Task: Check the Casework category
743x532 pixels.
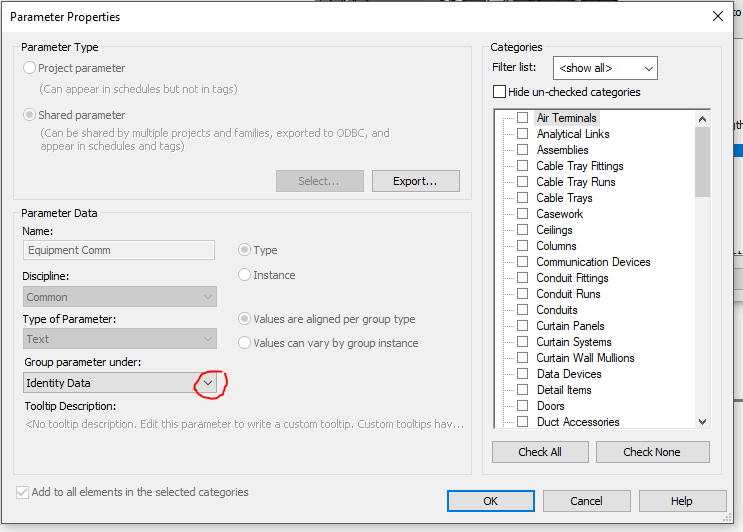Action: click(522, 214)
